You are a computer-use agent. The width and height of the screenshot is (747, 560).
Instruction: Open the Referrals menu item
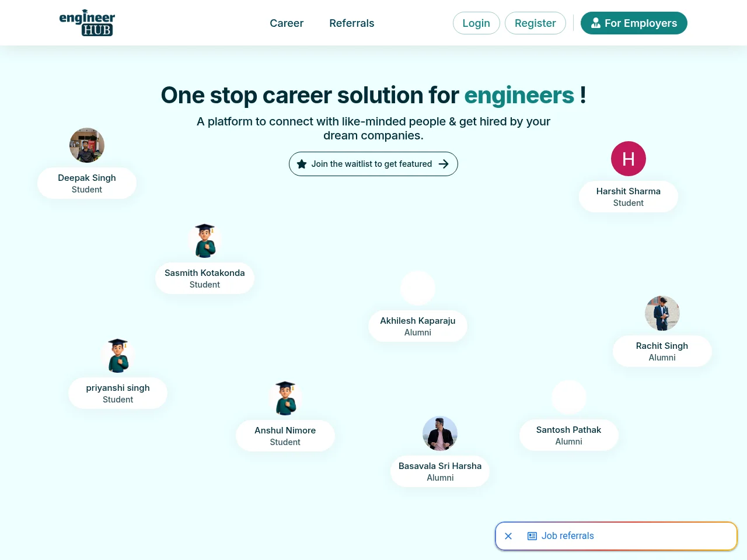pos(352,23)
